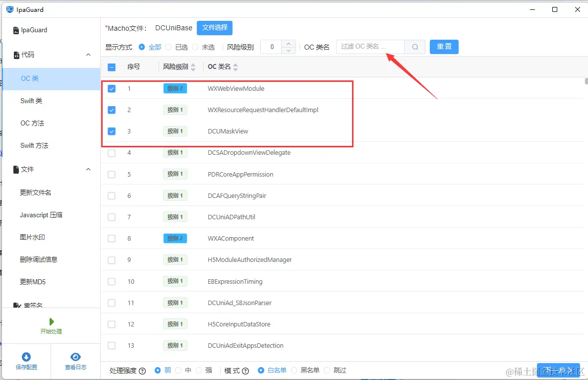Open help icon beside 模式

click(245, 371)
